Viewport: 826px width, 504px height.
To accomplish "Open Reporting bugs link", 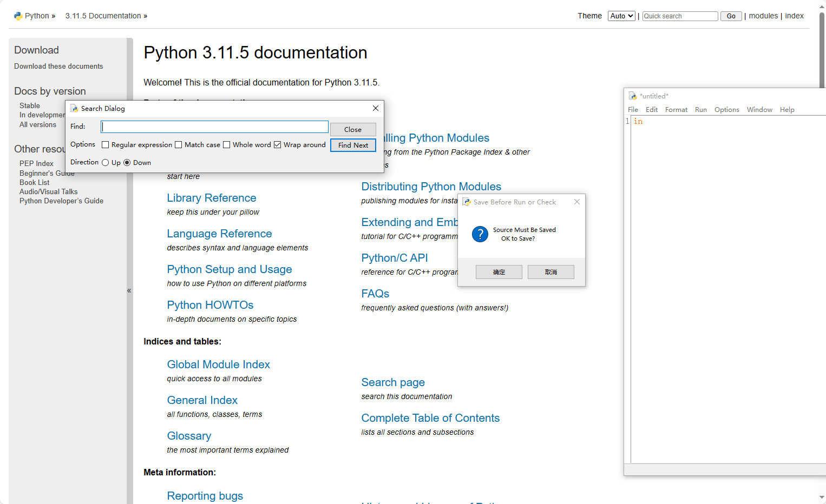I will coord(205,496).
